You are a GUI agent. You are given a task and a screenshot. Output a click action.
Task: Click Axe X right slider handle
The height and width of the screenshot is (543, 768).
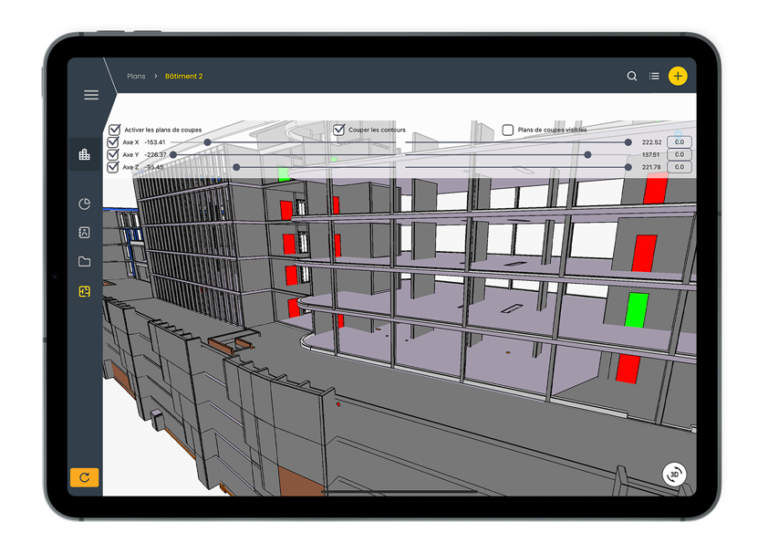point(628,142)
